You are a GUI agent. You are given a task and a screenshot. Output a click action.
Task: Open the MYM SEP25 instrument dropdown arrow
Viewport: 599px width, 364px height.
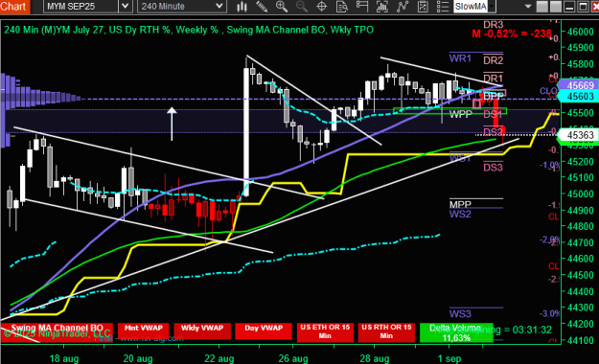125,6
